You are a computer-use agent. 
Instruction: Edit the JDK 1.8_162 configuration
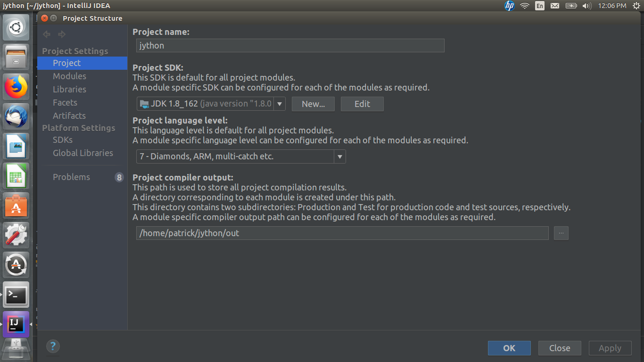[362, 104]
